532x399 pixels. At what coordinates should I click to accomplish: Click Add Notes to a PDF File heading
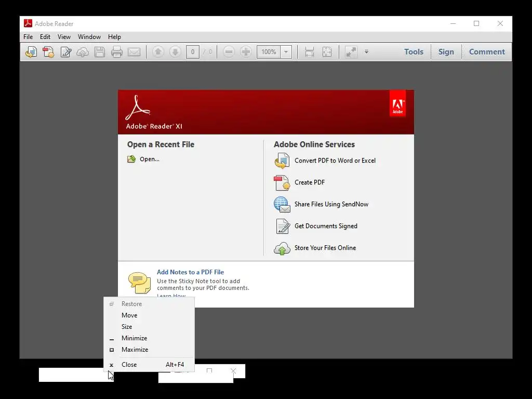(x=190, y=272)
